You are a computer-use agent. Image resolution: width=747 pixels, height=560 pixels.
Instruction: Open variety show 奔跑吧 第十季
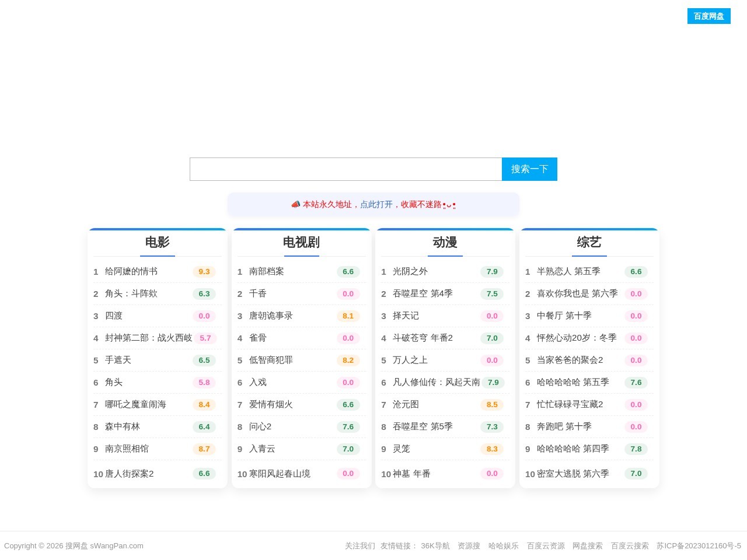click(564, 426)
